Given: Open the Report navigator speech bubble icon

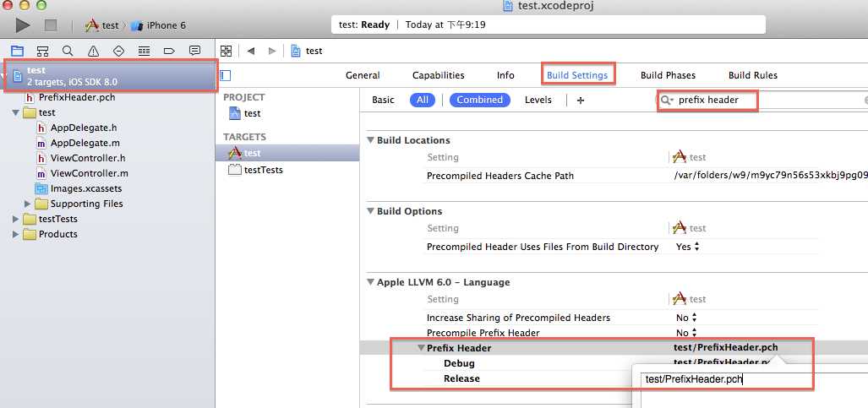Looking at the screenshot, I should coord(195,51).
